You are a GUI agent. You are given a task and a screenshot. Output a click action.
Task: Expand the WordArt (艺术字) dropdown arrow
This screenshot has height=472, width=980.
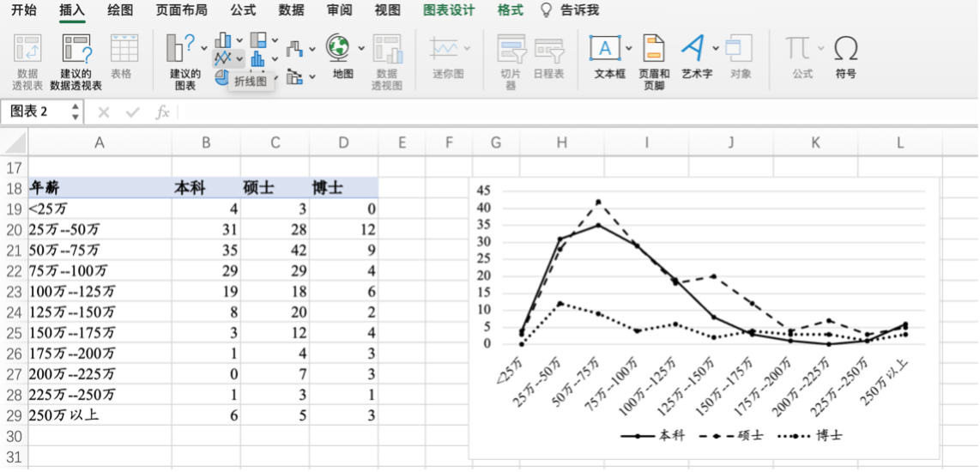pyautogui.click(x=716, y=48)
